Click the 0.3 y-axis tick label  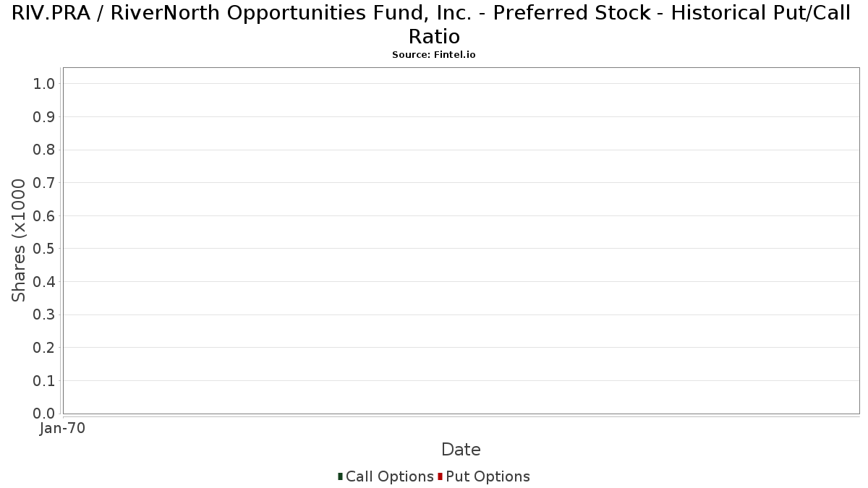[44, 315]
